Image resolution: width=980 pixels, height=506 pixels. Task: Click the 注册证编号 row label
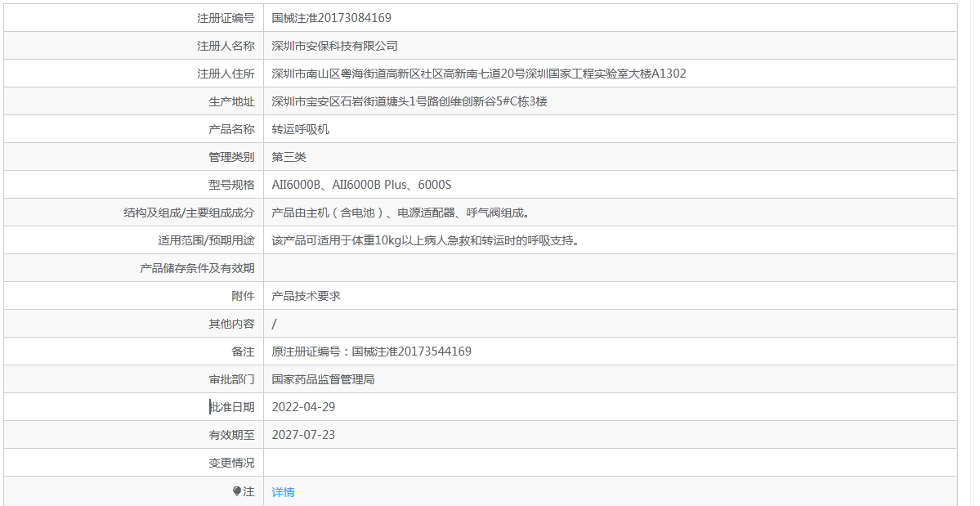(x=226, y=18)
